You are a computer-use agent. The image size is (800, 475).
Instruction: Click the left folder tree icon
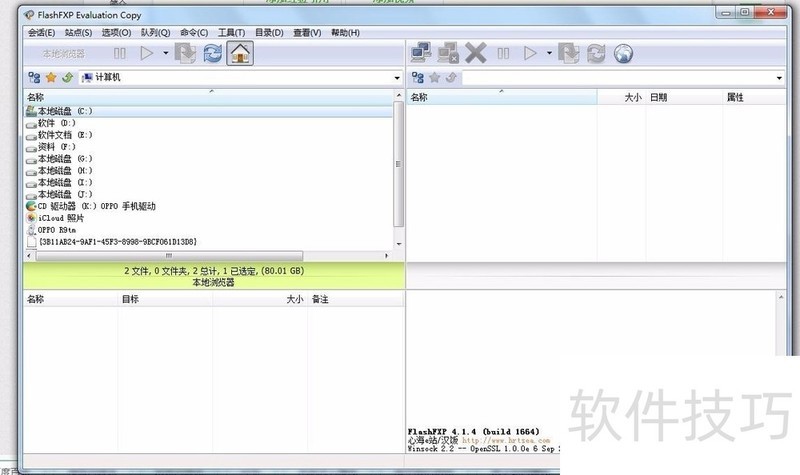click(34, 78)
